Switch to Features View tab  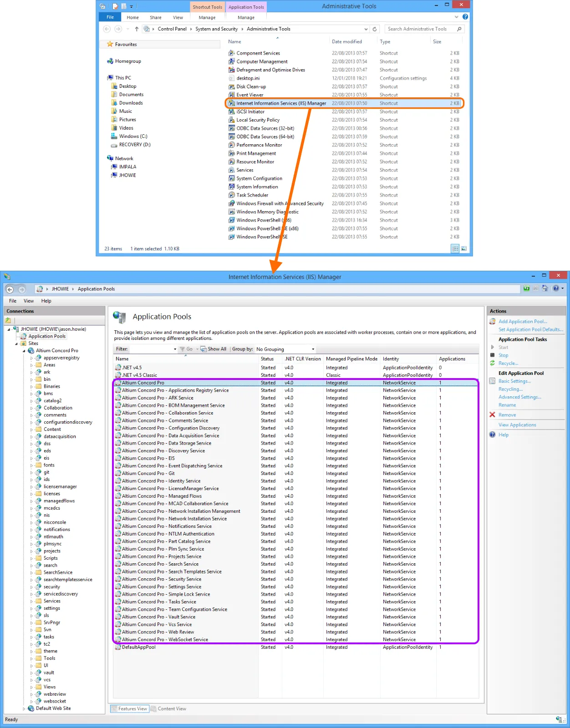coord(130,709)
